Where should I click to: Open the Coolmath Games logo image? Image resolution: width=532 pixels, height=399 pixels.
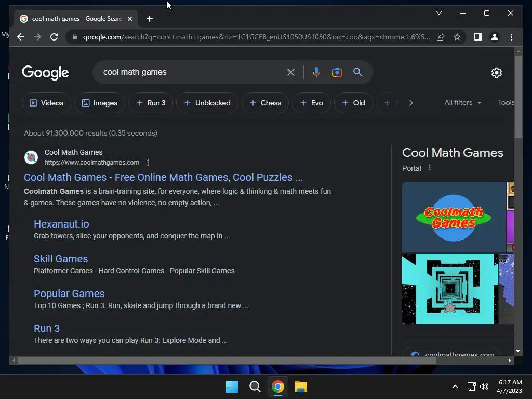pos(454,217)
